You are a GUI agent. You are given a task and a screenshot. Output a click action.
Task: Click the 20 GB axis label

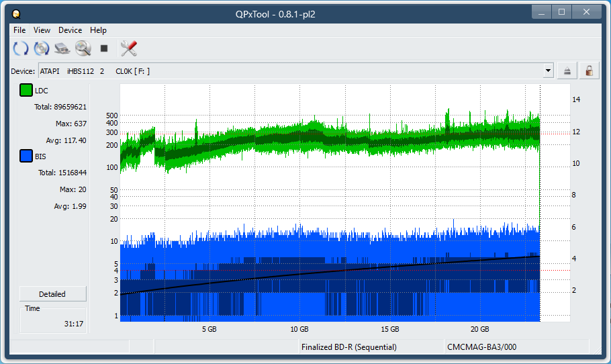coord(479,329)
